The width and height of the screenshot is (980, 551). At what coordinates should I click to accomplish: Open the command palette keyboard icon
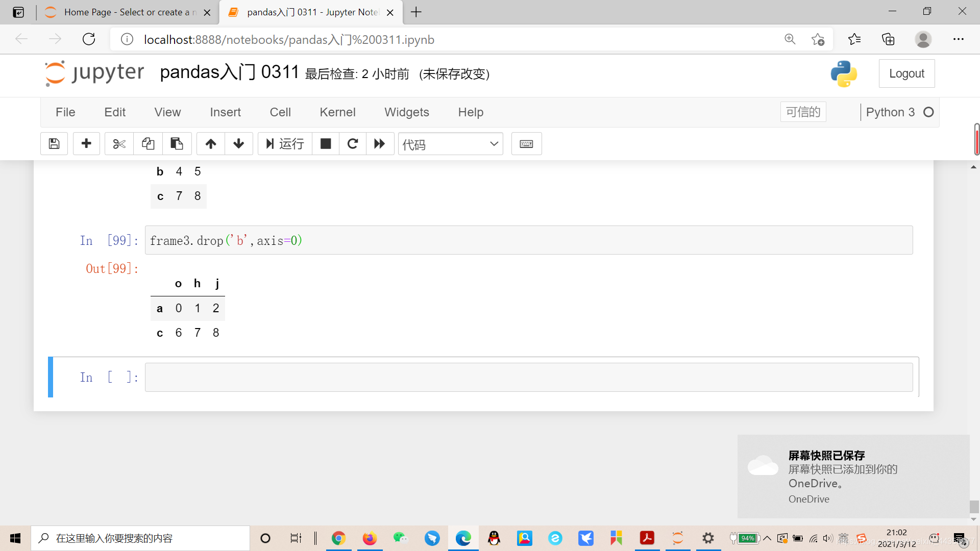pos(526,143)
